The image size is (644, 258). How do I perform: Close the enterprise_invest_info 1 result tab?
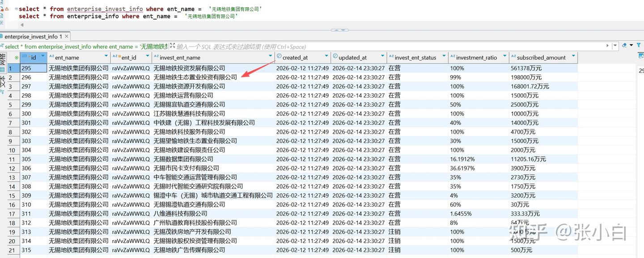click(67, 37)
